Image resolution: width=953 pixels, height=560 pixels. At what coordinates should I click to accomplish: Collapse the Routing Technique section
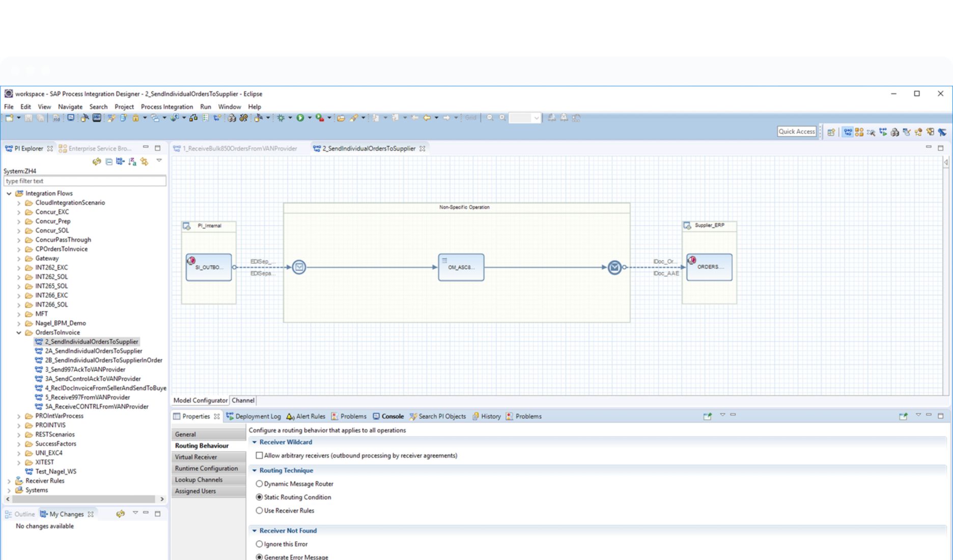click(x=255, y=471)
